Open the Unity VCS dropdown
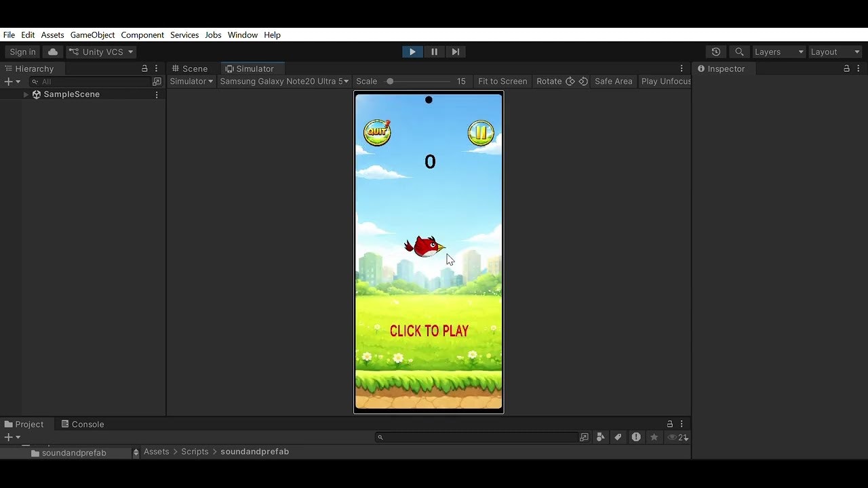The height and width of the screenshot is (488, 868). (102, 52)
